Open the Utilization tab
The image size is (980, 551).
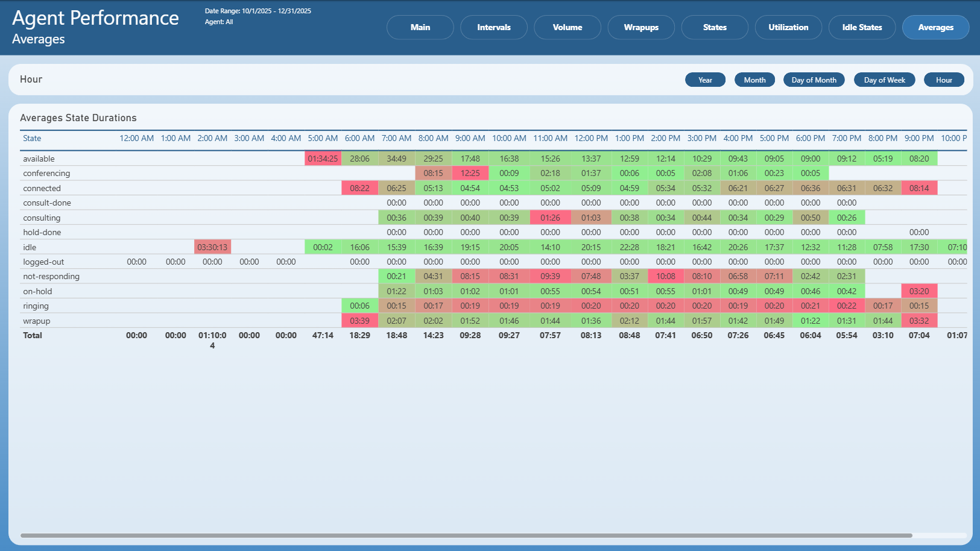pyautogui.click(x=788, y=27)
